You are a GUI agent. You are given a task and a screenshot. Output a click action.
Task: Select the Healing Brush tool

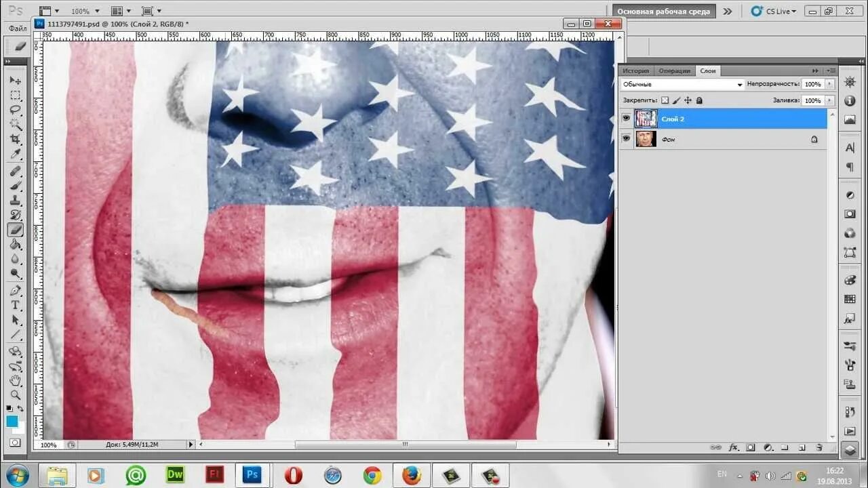15,171
